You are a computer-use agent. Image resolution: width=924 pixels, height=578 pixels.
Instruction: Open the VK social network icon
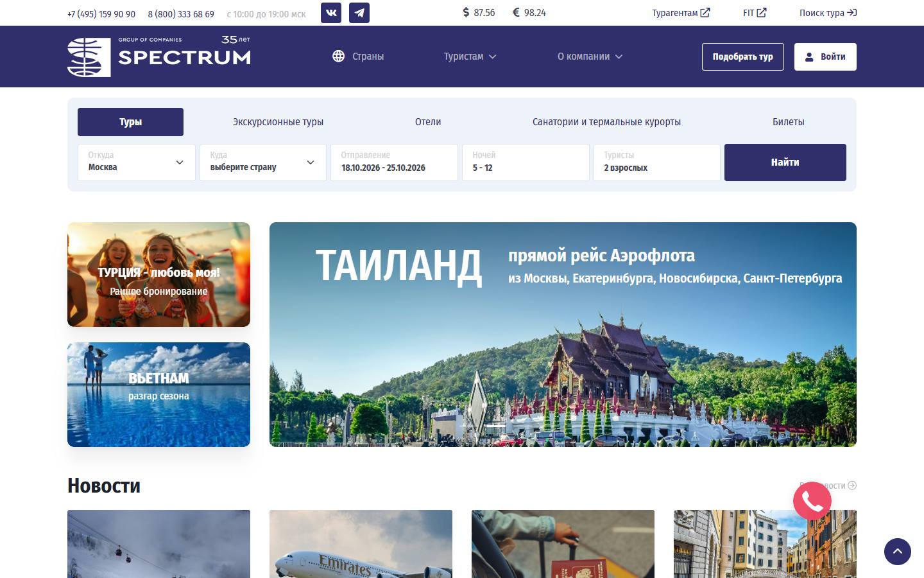pyautogui.click(x=331, y=13)
